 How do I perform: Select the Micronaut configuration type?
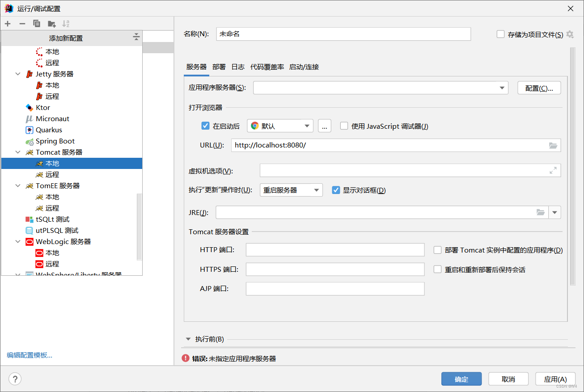72,118
